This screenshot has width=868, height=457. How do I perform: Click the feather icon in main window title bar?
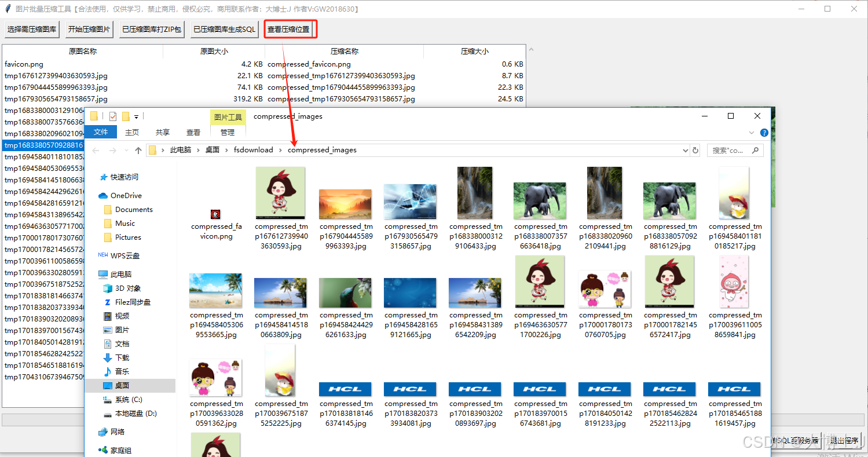point(8,9)
